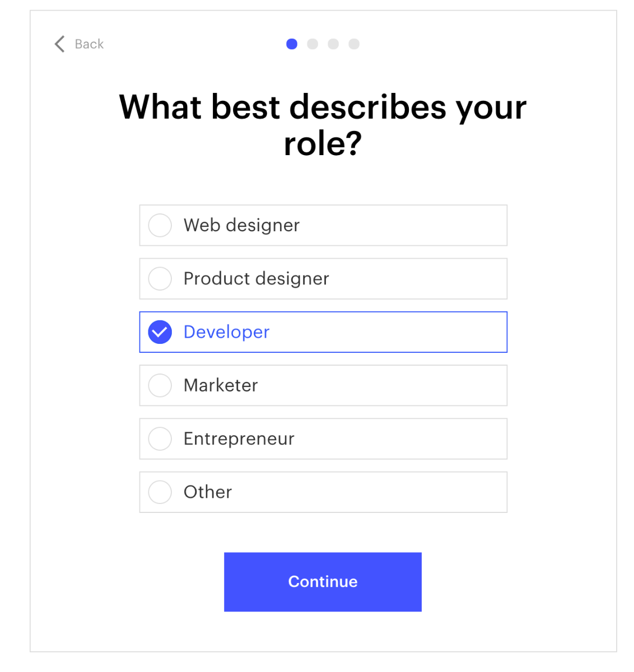Jump to the third progress step dot
The width and height of the screenshot is (634, 672).
(x=333, y=44)
